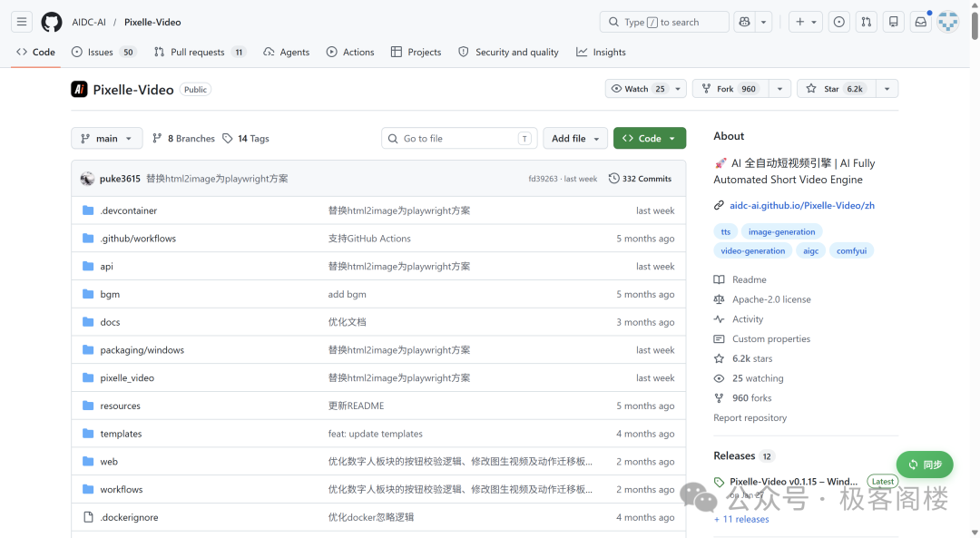Open the create new plus menu
This screenshot has width=980, height=538.
pos(806,22)
